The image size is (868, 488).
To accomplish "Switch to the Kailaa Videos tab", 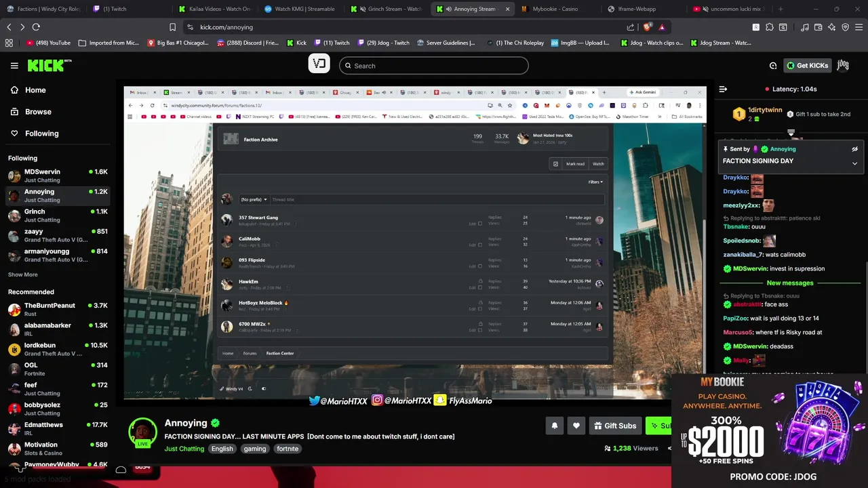I will tap(214, 9).
